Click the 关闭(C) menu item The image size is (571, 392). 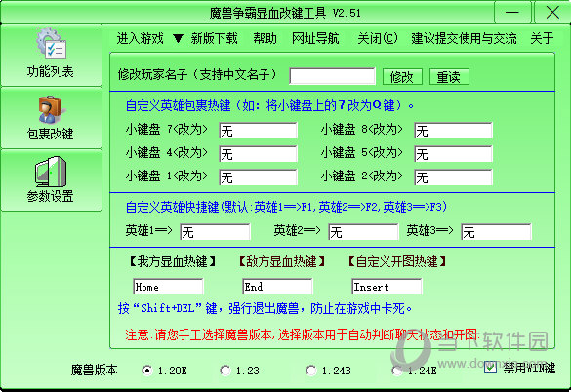click(x=378, y=38)
